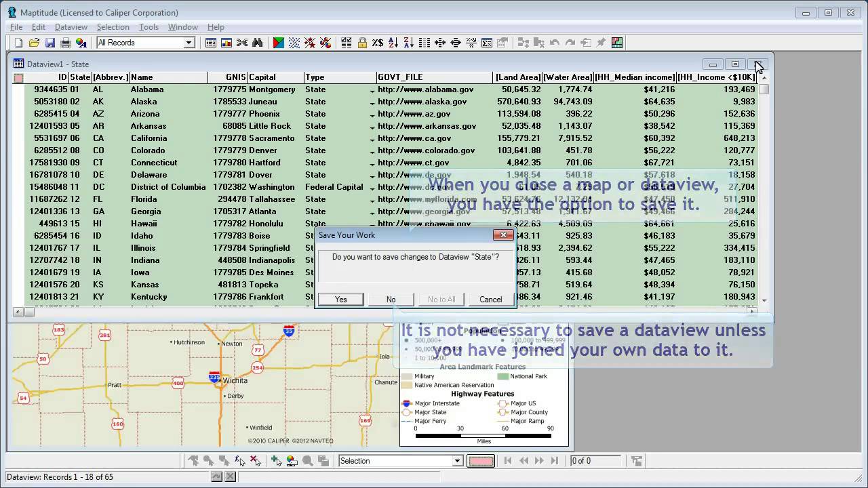Click the pink selection color swatch
868x488 pixels.
482,461
